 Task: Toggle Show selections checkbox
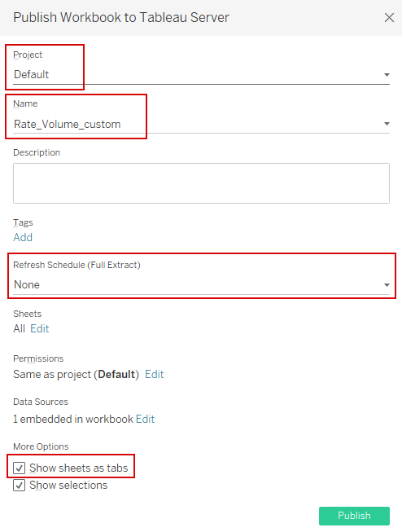click(19, 486)
